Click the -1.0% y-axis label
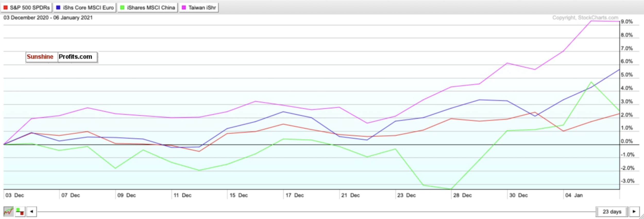The width and height of the screenshot is (644, 219). 628,155
